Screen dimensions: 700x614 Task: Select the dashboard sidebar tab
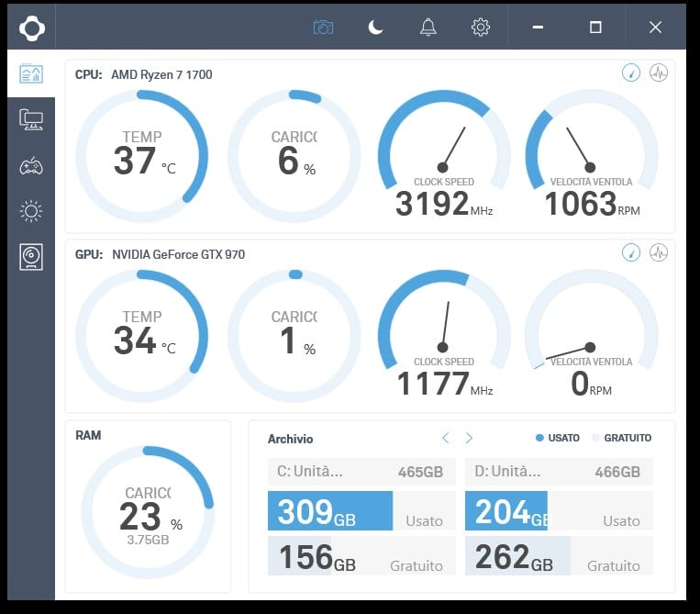(x=31, y=73)
